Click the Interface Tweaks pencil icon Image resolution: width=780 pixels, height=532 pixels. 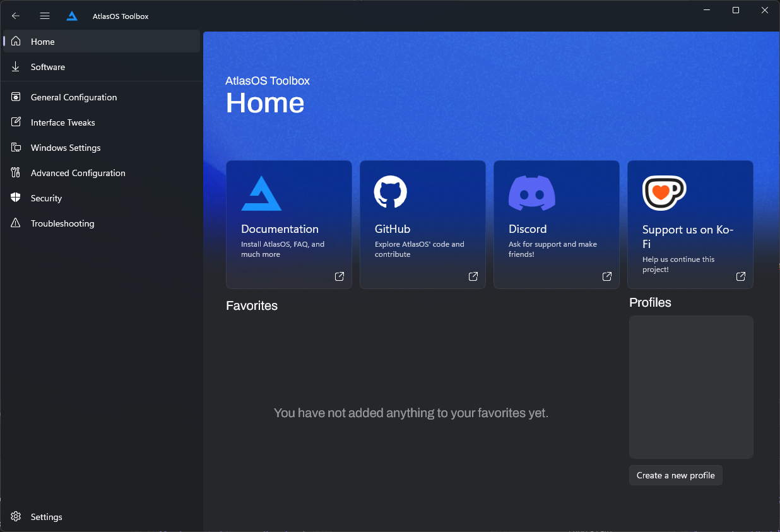(x=16, y=122)
